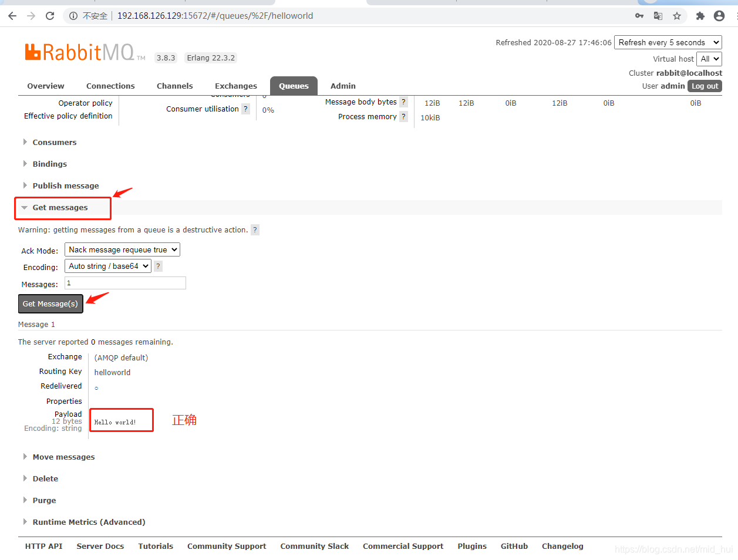
Task: Select the Queues tab
Action: click(x=294, y=86)
